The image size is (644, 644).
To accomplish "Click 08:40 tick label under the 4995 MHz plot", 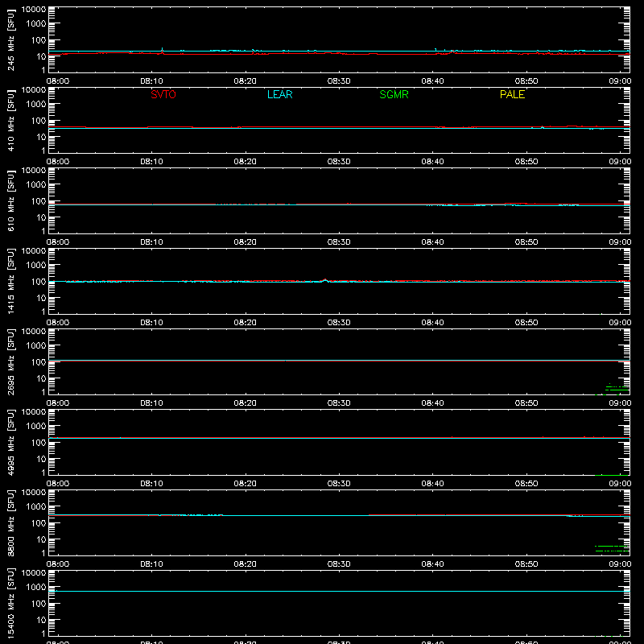I will (432, 484).
